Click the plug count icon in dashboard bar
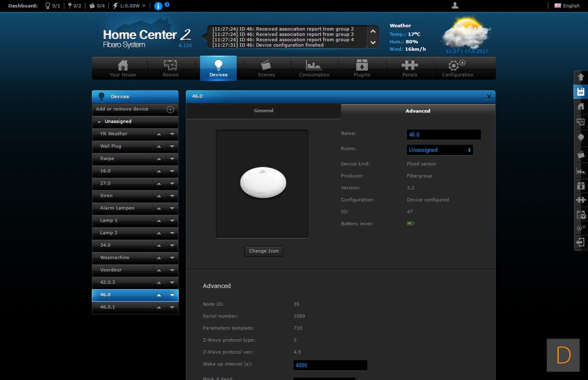The width and height of the screenshot is (588, 380). coord(70,6)
